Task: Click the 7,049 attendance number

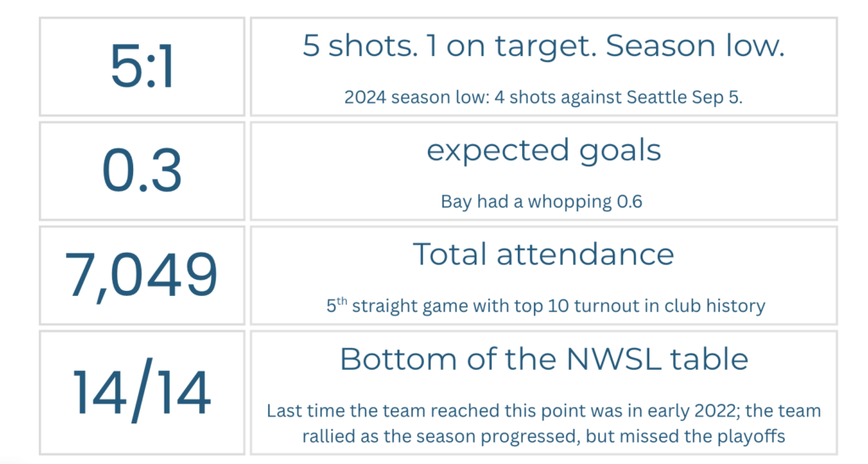Action: point(142,275)
